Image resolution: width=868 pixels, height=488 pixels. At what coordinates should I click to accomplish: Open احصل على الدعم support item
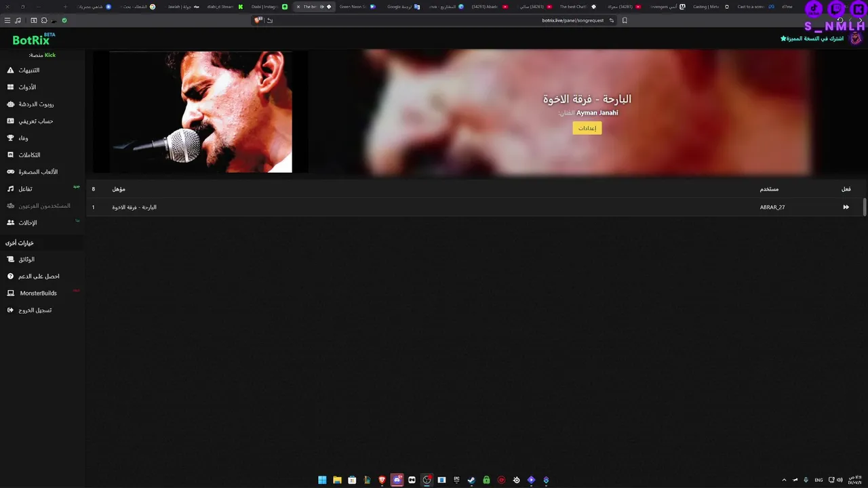(33, 277)
